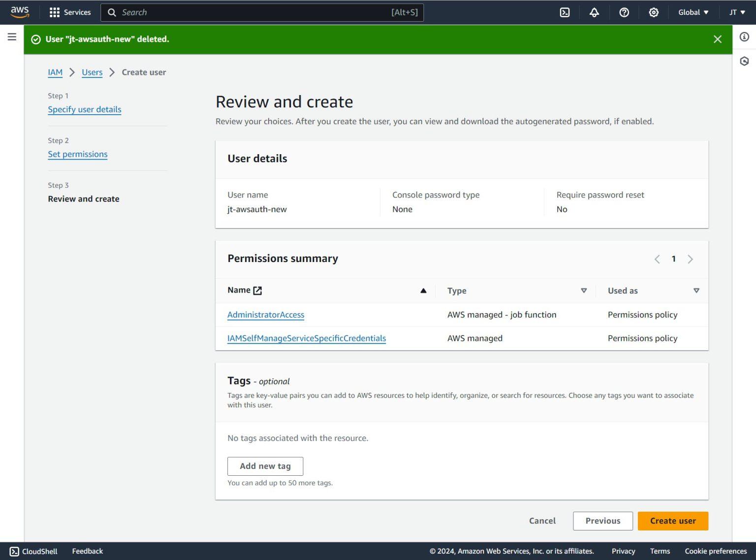This screenshot has height=560, width=756.
Task: Open the info panel icon on the right
Action: (744, 37)
